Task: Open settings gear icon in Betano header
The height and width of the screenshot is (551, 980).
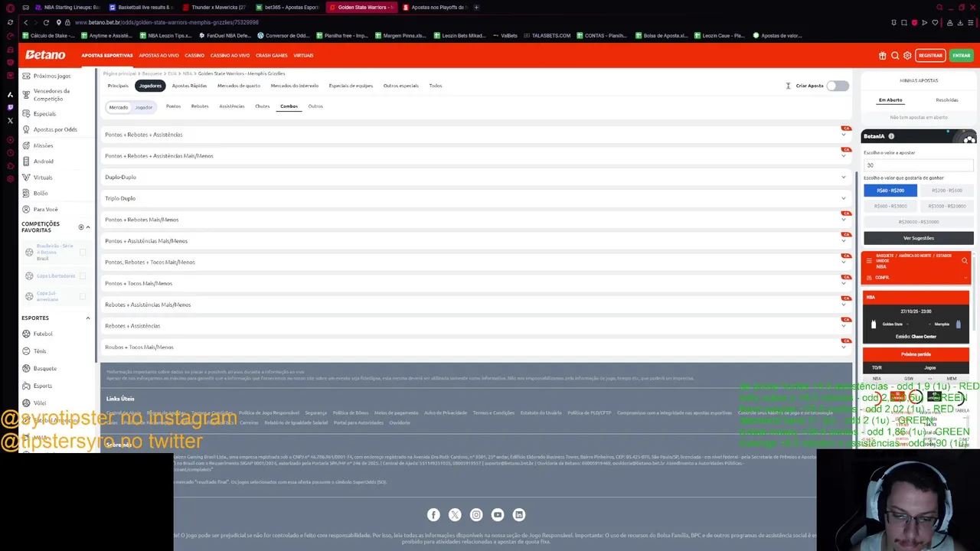Action: 907,55
